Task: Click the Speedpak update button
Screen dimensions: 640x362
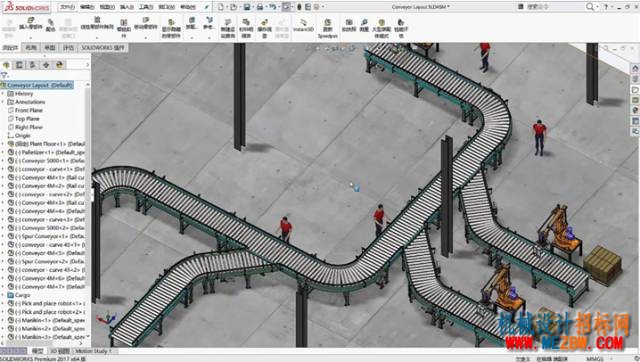Action: (x=327, y=28)
